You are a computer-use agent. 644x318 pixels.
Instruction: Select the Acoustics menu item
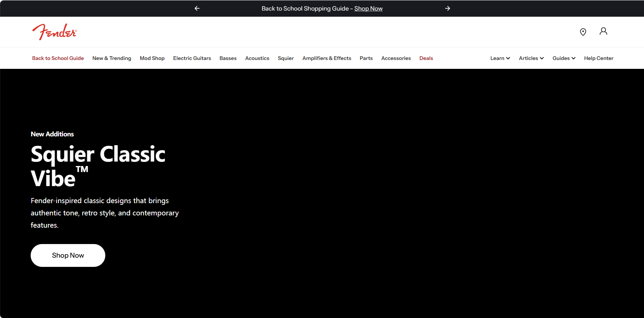click(x=257, y=58)
